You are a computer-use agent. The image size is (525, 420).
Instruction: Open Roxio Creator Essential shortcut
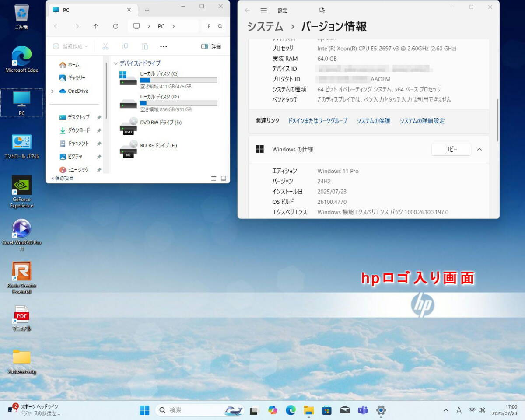21,278
